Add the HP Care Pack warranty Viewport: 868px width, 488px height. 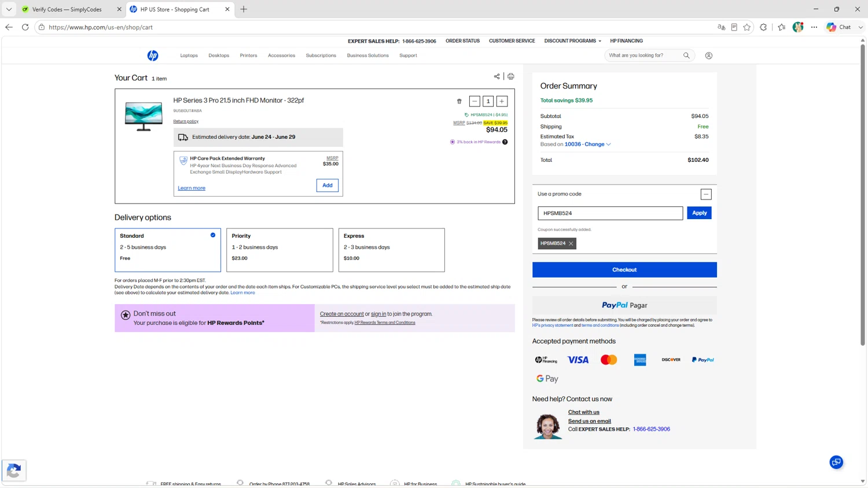[x=328, y=185]
